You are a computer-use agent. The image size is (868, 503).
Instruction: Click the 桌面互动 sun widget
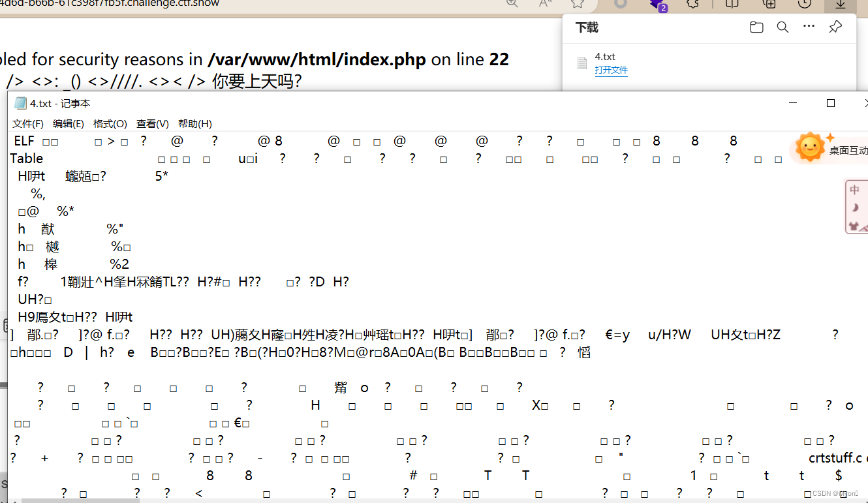point(809,147)
